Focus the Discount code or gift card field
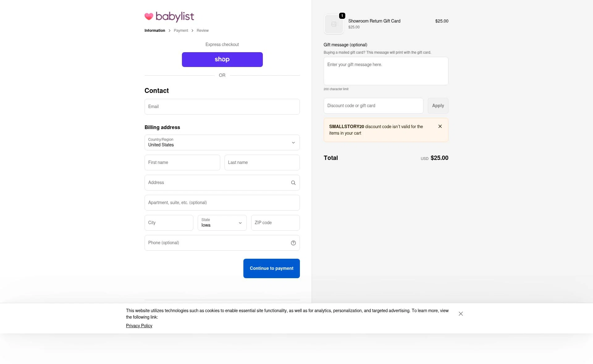This screenshot has height=364, width=593. (x=373, y=106)
